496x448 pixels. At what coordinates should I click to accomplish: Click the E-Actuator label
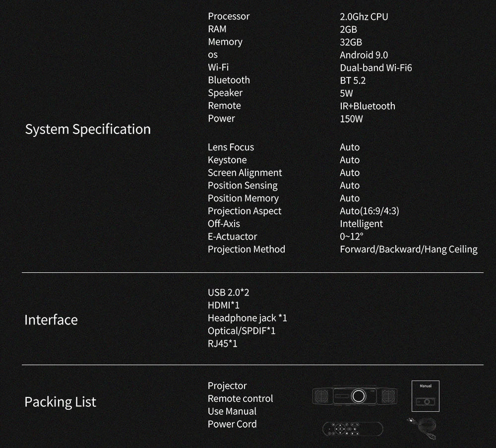tap(232, 237)
